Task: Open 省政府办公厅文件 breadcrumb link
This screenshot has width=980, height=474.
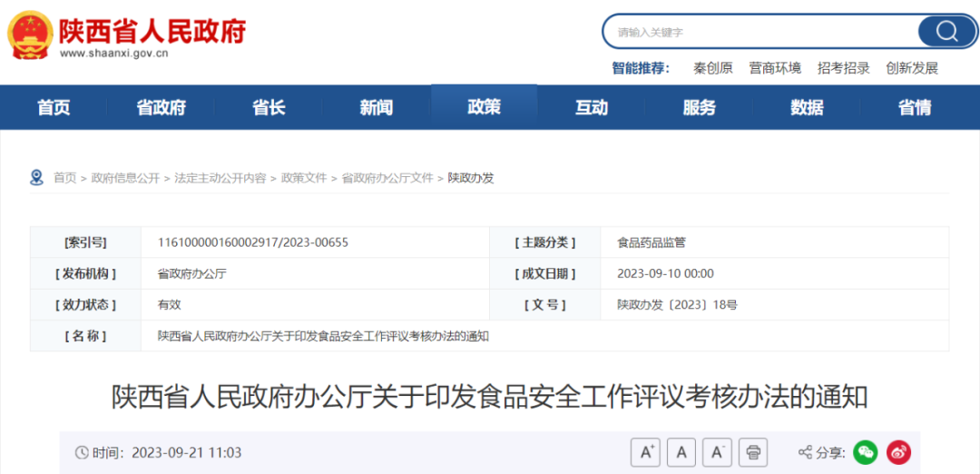Action: tap(387, 178)
